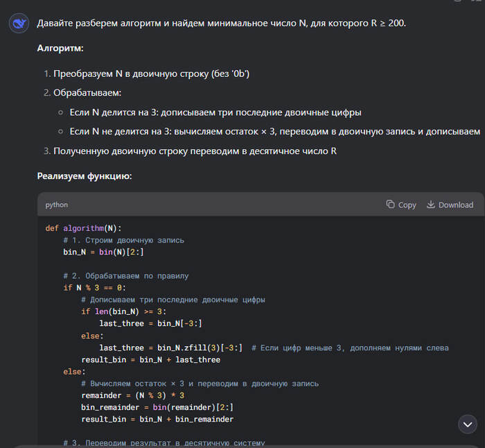Screen dimensions: 485x448
Task: Click the line containing zfill(3)
Action: click(x=170, y=347)
